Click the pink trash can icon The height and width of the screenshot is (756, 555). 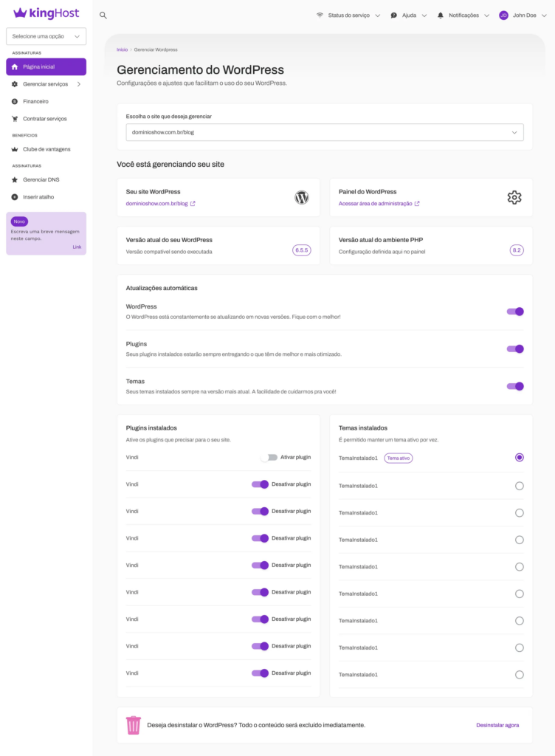tap(134, 725)
